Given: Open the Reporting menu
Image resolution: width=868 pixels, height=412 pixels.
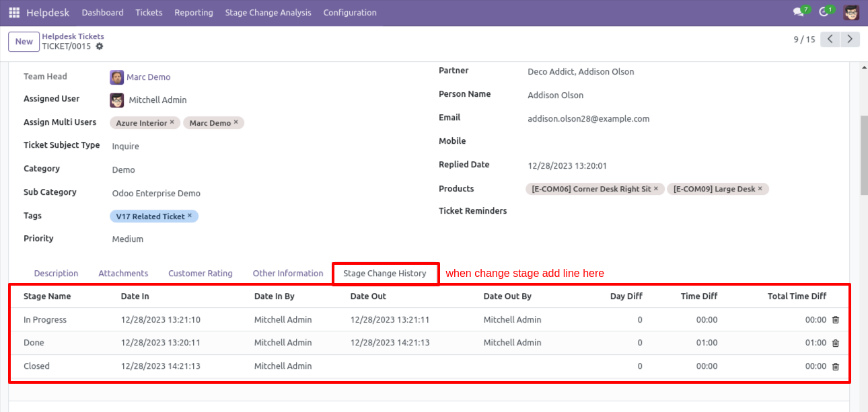Looking at the screenshot, I should pos(194,13).
